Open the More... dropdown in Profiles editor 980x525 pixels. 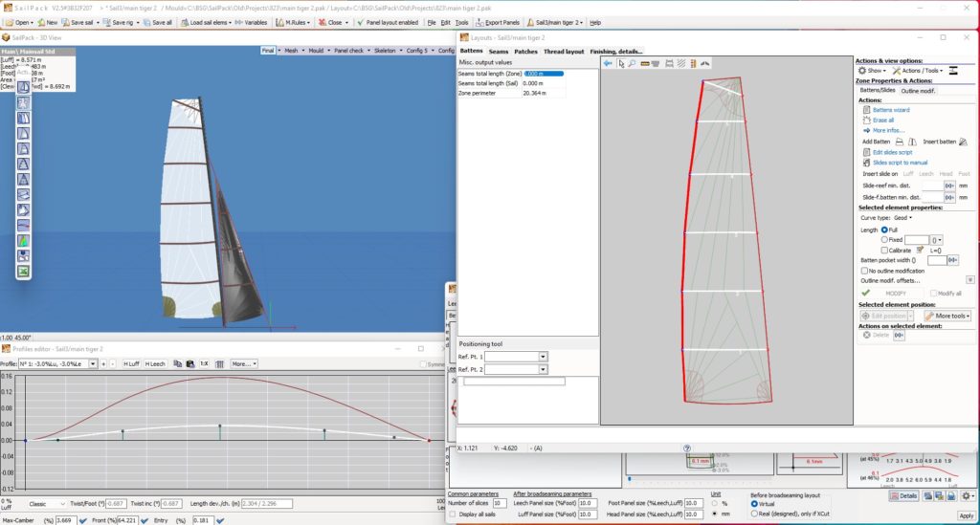pyautogui.click(x=244, y=363)
